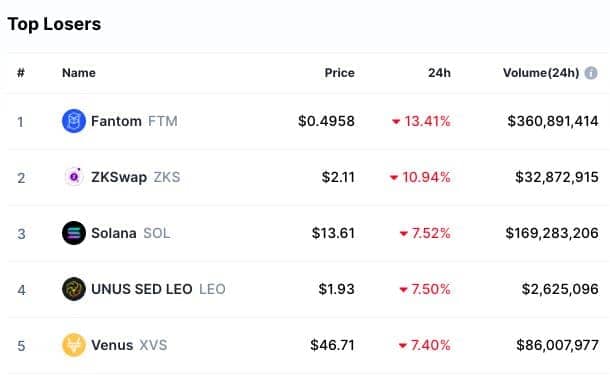
Task: Click the UNUS SED LEO coin logo
Action: [74, 289]
